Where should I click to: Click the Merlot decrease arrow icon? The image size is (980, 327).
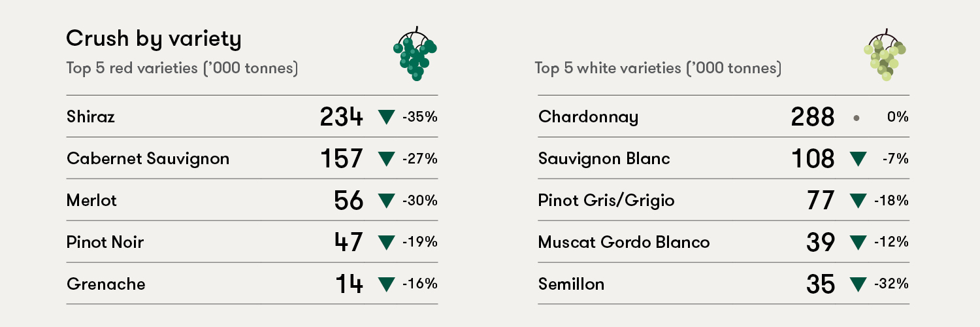(387, 201)
